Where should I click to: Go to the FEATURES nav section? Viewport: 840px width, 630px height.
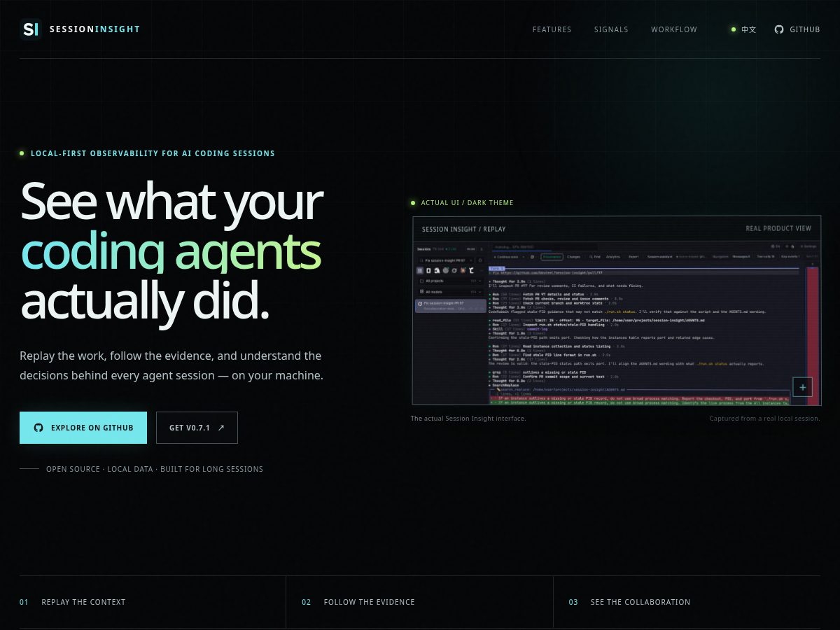click(552, 29)
